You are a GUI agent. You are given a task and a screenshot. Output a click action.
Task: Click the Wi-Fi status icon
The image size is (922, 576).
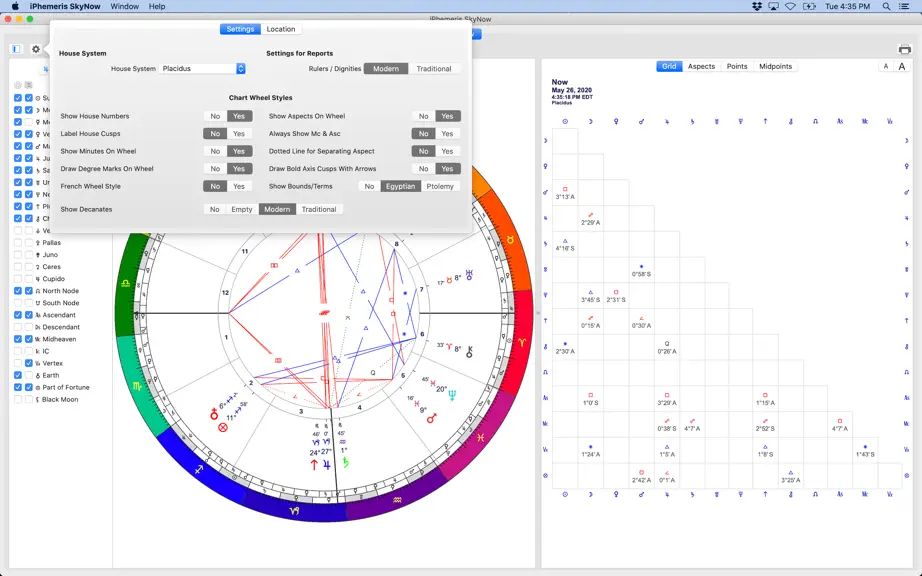click(791, 6)
